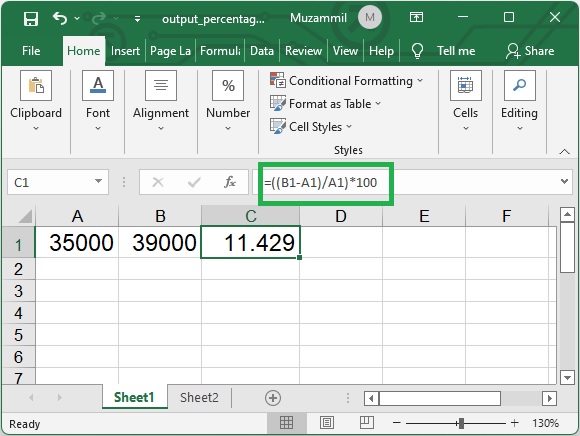Expand the Clipboard group
The image size is (580, 436).
pos(36,101)
